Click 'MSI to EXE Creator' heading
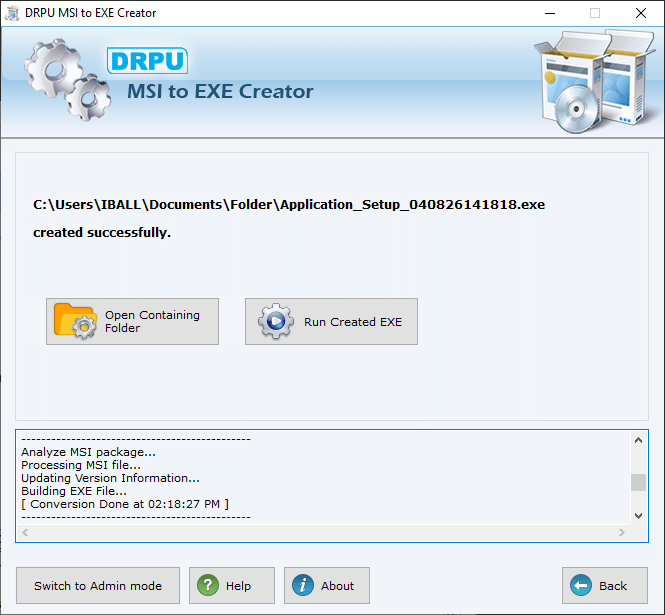Image resolution: width=665 pixels, height=615 pixels. pyautogui.click(x=220, y=91)
